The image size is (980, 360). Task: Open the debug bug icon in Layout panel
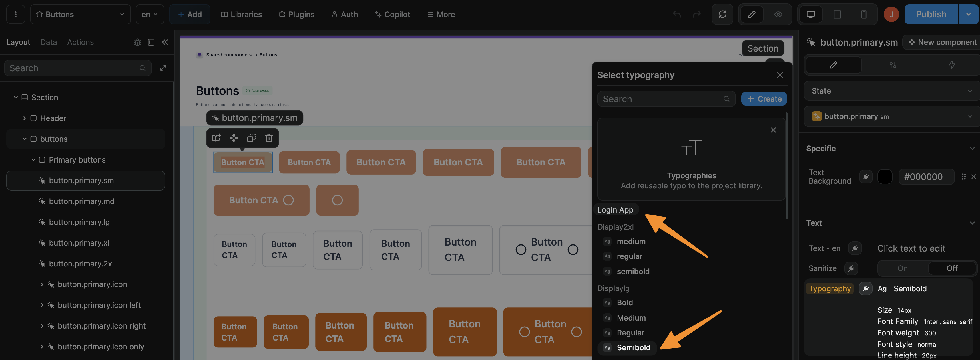[x=137, y=42]
